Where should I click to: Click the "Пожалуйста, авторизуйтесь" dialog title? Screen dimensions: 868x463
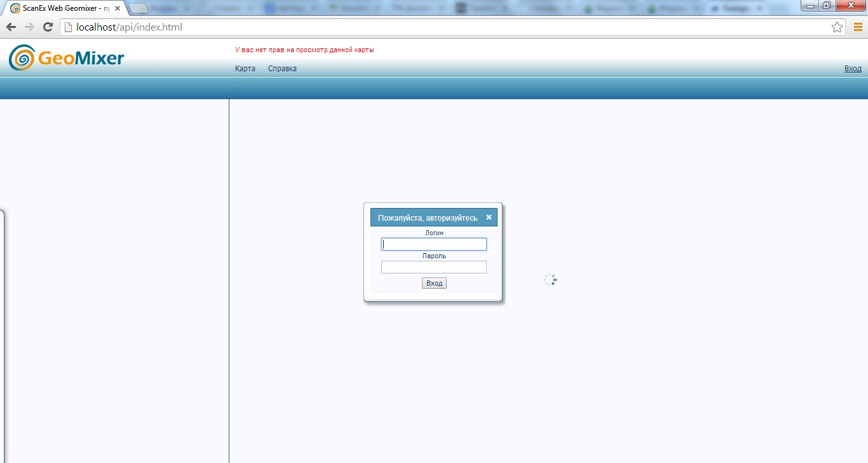tap(428, 218)
